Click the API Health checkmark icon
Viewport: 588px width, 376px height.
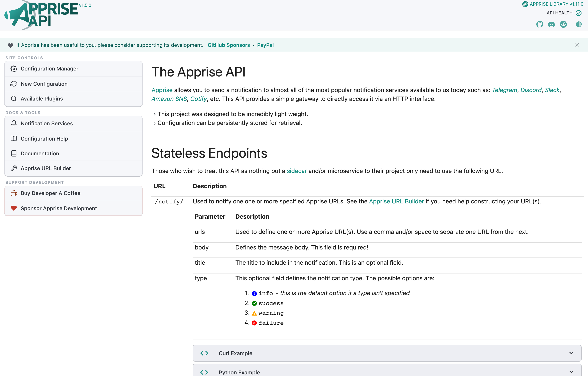(x=578, y=13)
